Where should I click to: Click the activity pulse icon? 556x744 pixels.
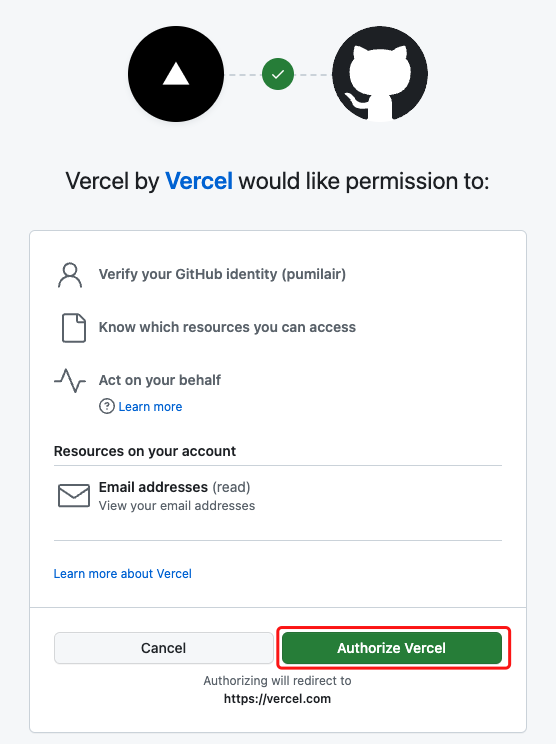point(70,381)
